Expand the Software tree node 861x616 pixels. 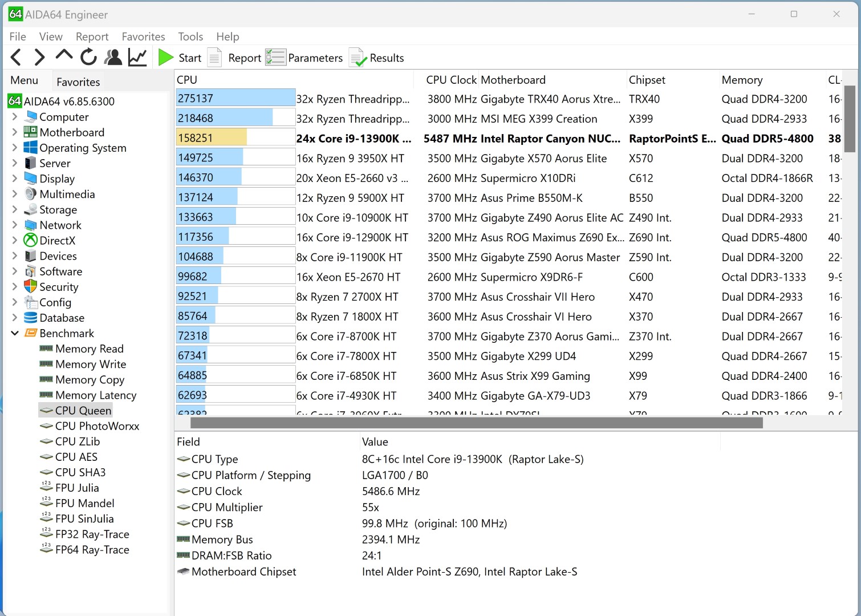(x=15, y=271)
